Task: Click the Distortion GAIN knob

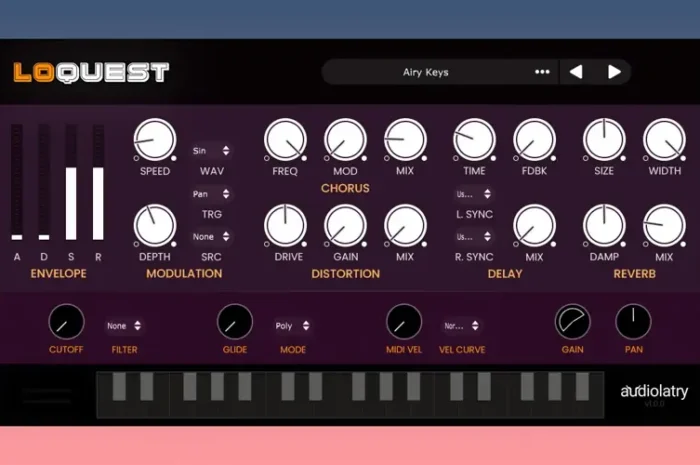Action: pos(345,226)
